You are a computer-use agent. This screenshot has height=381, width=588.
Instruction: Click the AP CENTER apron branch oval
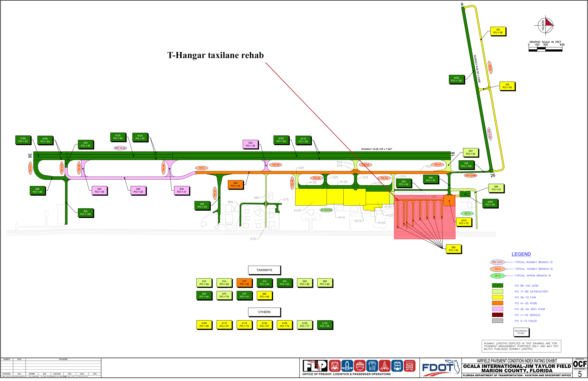click(x=326, y=210)
